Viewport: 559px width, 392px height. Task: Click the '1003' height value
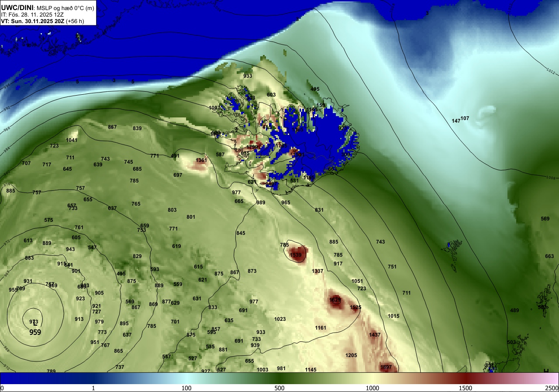point(262,370)
